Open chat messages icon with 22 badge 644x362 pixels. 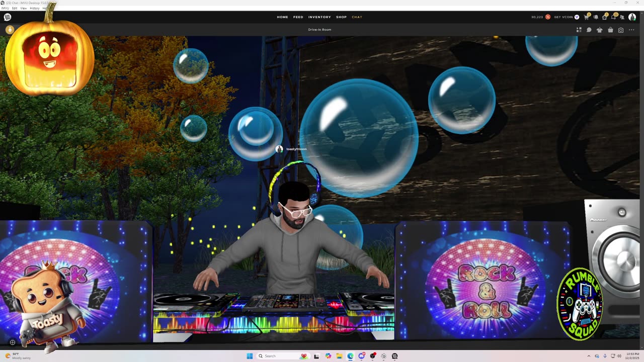[x=613, y=17]
